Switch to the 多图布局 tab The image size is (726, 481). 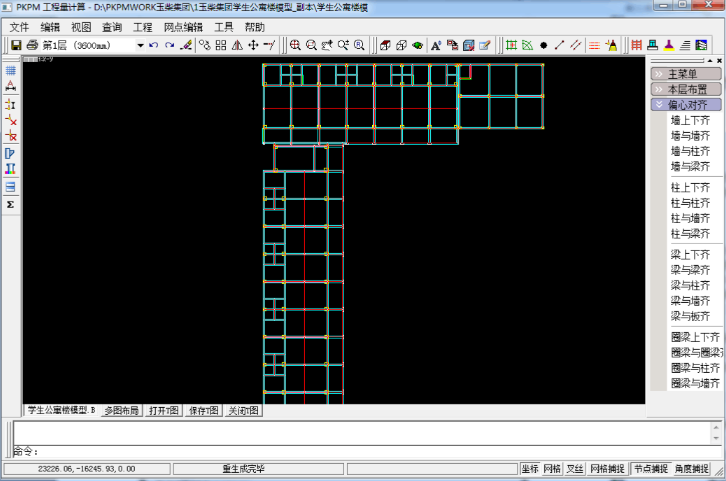122,410
